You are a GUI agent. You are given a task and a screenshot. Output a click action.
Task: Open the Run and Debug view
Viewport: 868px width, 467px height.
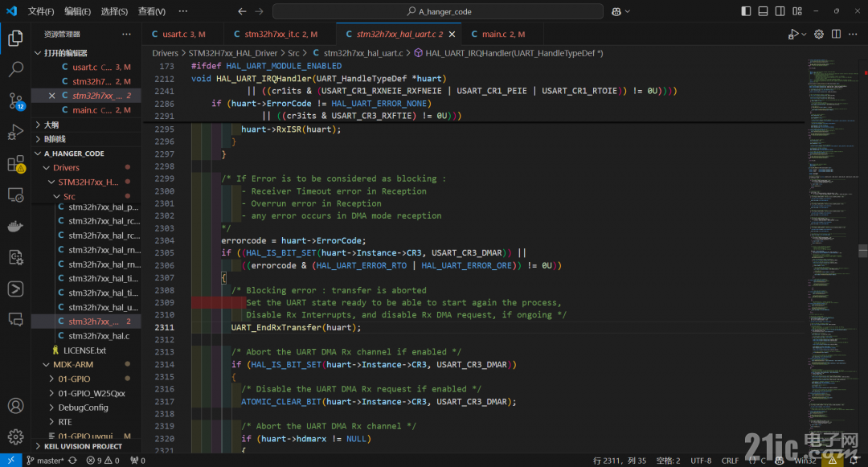click(x=15, y=133)
